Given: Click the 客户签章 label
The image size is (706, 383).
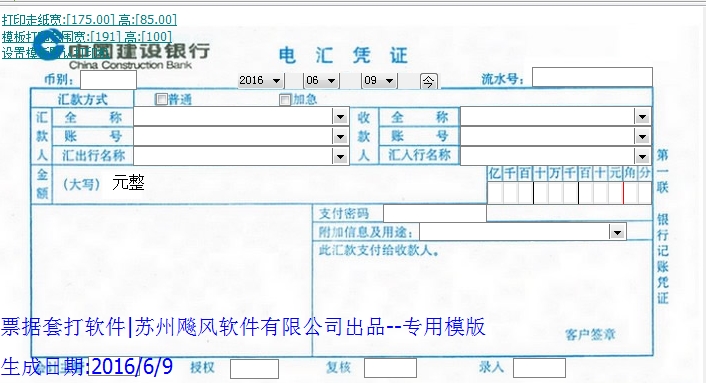Looking at the screenshot, I should pos(590,334).
